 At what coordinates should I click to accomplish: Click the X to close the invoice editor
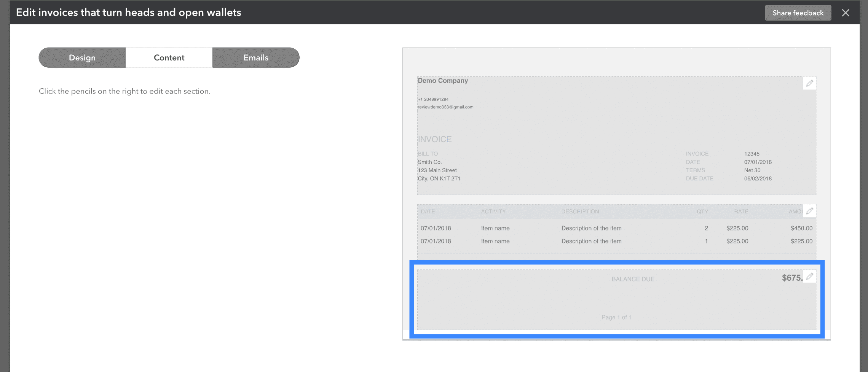tap(845, 13)
